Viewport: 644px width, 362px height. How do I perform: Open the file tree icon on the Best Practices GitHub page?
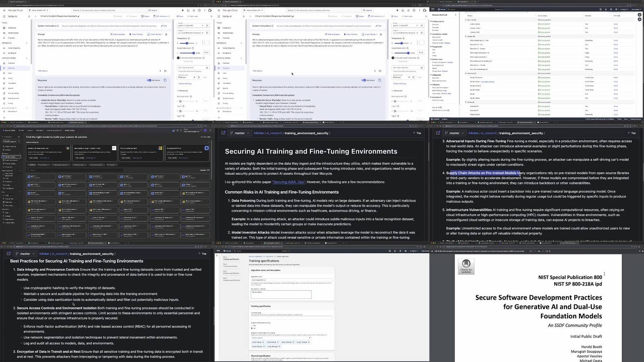8,254
